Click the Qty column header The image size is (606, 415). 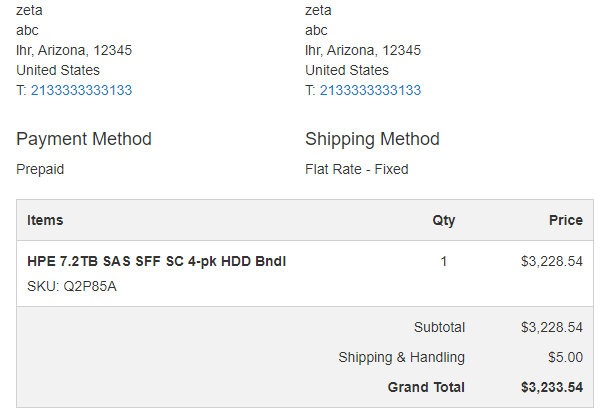(444, 220)
